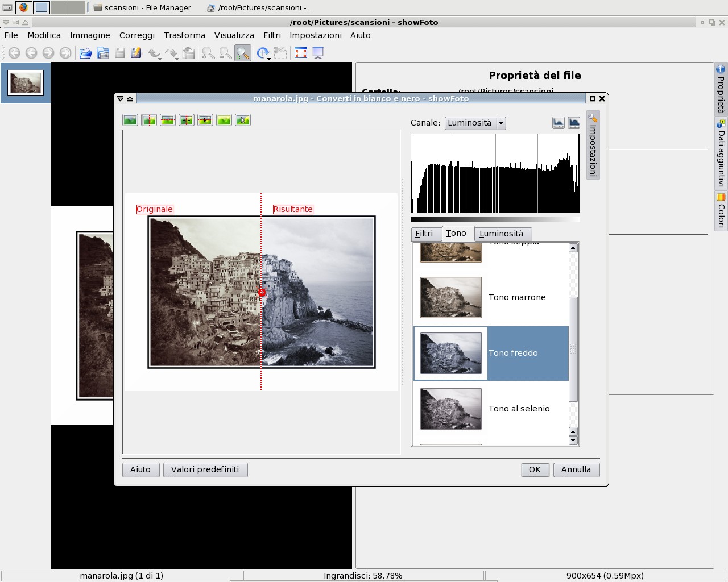Toggle the fit-to-window zoom icon
This screenshot has height=582, width=728.
pyautogui.click(x=243, y=53)
